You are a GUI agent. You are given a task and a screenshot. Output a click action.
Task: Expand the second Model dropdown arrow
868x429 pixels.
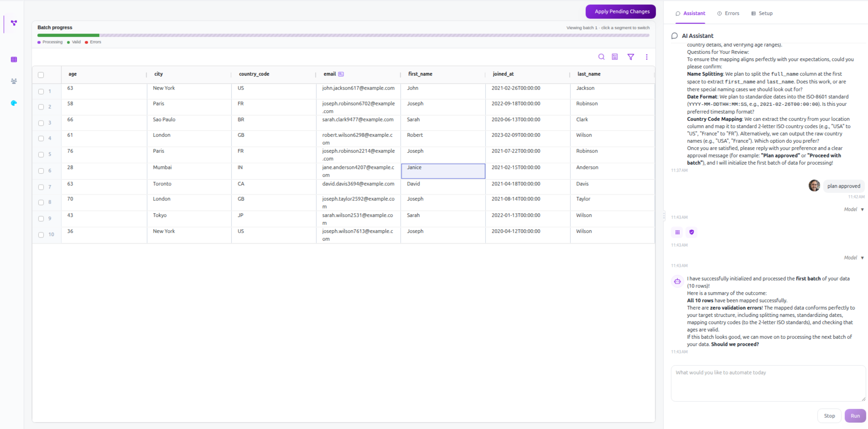862,258
